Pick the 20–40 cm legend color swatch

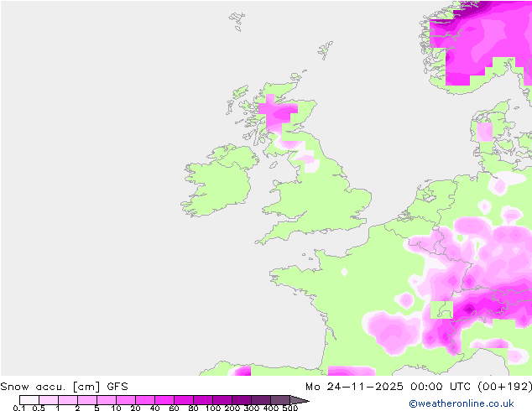tap(145, 400)
